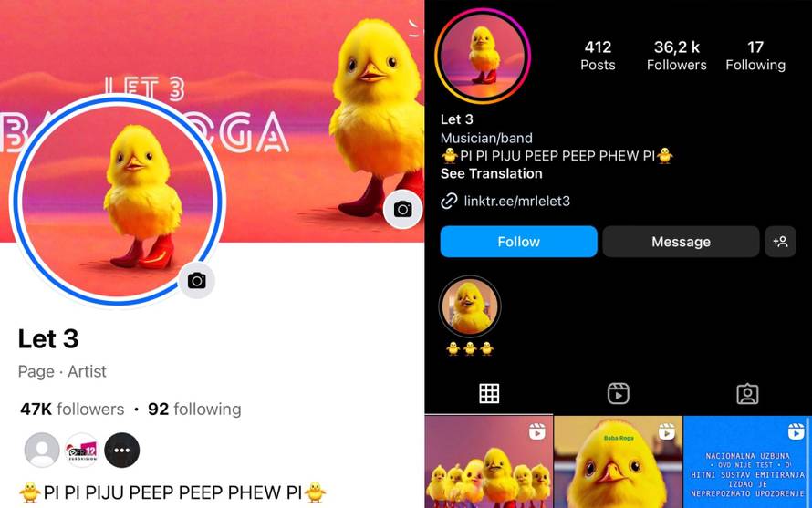The width and height of the screenshot is (812, 508).
Task: Open the three-dots more followers bubble
Action: point(121,450)
